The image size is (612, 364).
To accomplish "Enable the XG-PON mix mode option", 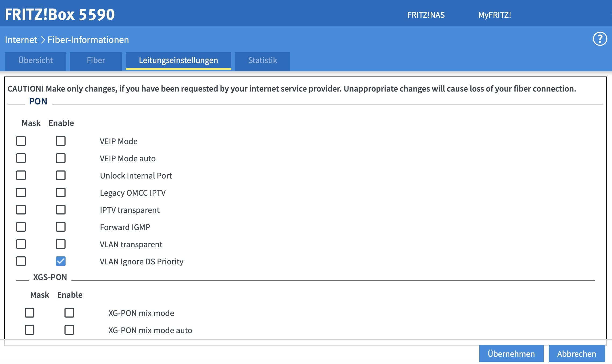I will point(69,313).
